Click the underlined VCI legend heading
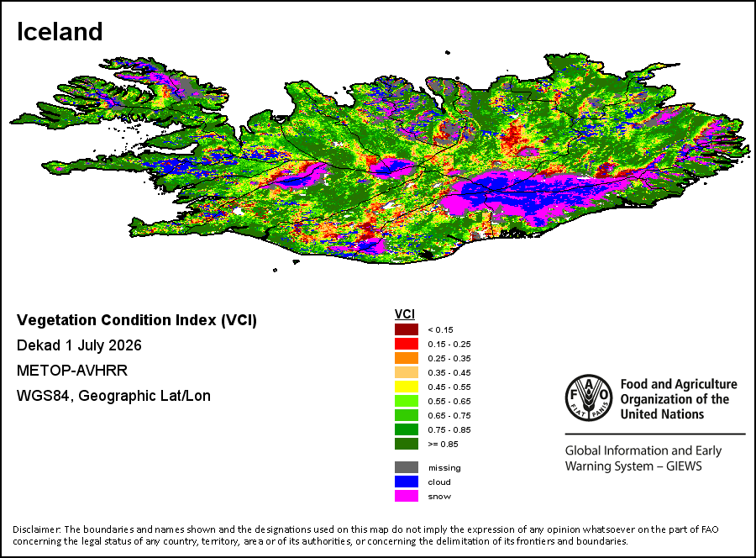Viewport: 756px width, 558px height. click(x=405, y=314)
